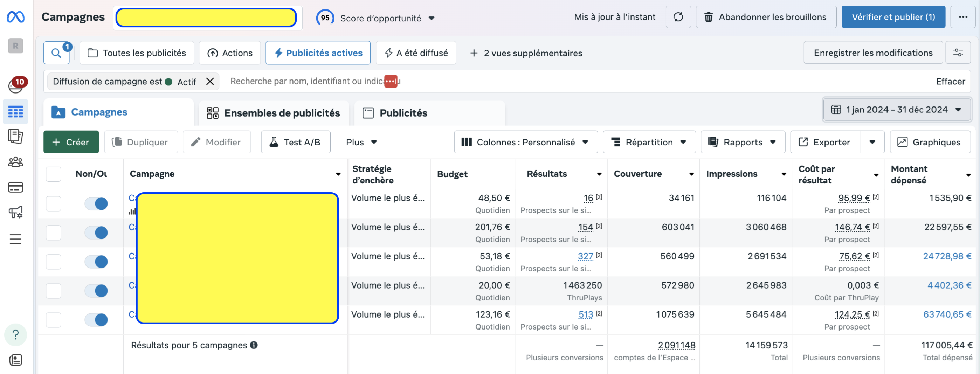Image resolution: width=980 pixels, height=374 pixels.
Task: Open the account avatar R in sidebar
Action: click(x=16, y=46)
